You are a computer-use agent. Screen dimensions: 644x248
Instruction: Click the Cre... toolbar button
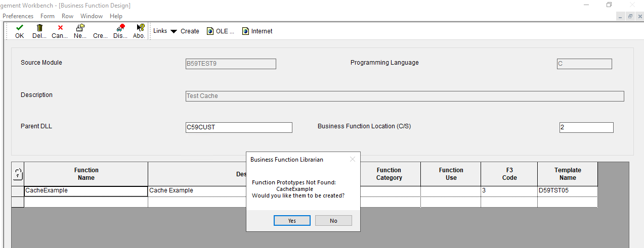[x=100, y=36]
